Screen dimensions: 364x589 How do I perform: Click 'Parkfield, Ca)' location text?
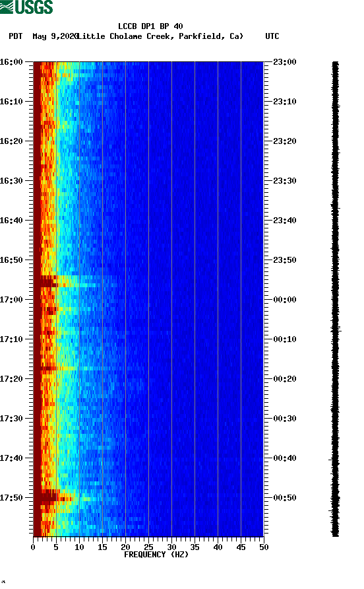pos(211,36)
